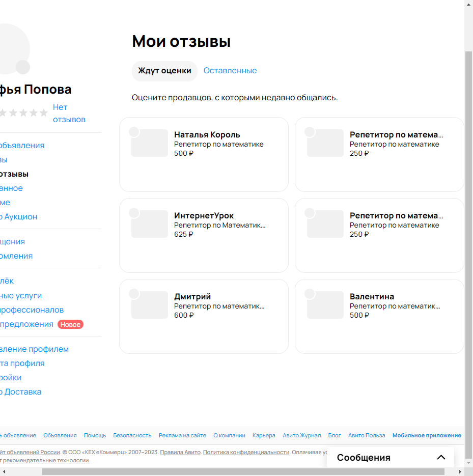Viewport: 473px width, 476px height.
Task: Open the Авито Польза link
Action: [367, 435]
